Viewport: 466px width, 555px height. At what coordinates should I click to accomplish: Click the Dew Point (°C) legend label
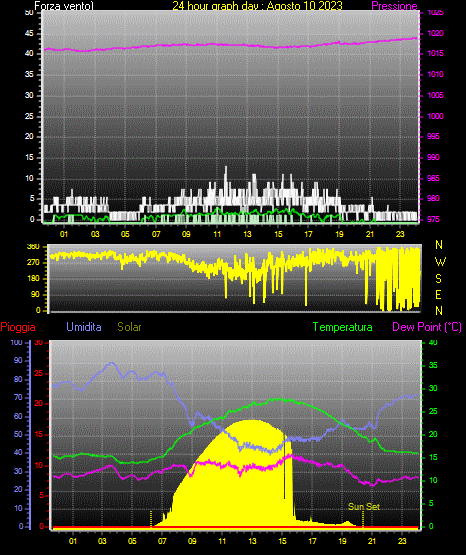pyautogui.click(x=427, y=327)
